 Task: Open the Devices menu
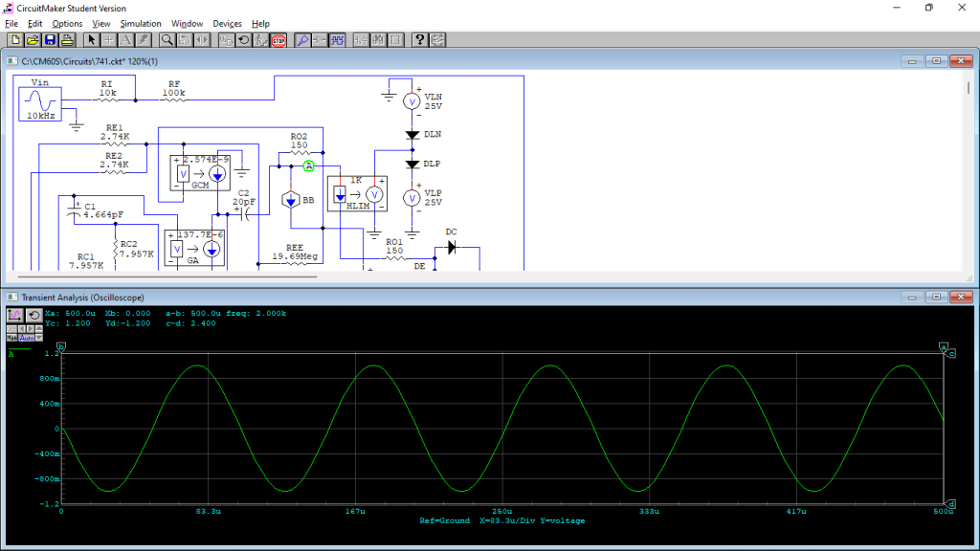point(227,23)
